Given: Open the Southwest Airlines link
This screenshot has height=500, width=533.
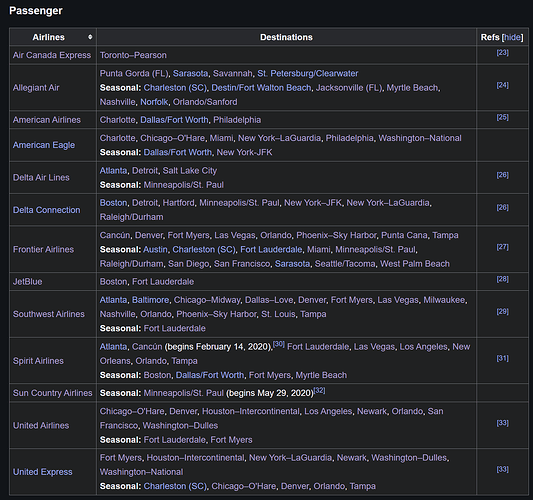Looking at the screenshot, I should [x=49, y=314].
